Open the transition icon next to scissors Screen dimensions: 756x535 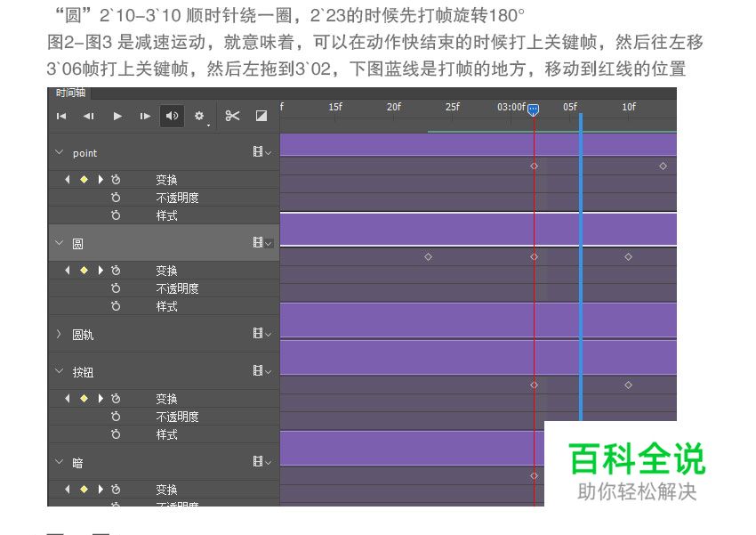click(x=260, y=116)
